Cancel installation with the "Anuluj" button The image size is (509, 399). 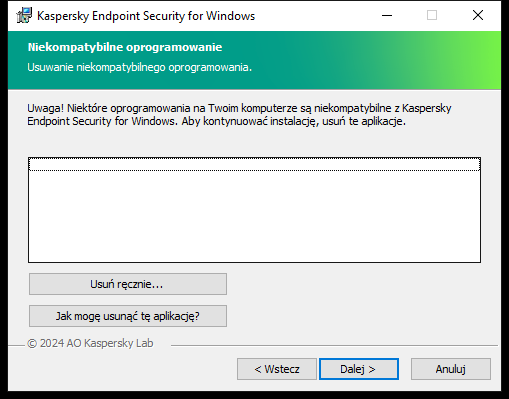pyautogui.click(x=451, y=369)
